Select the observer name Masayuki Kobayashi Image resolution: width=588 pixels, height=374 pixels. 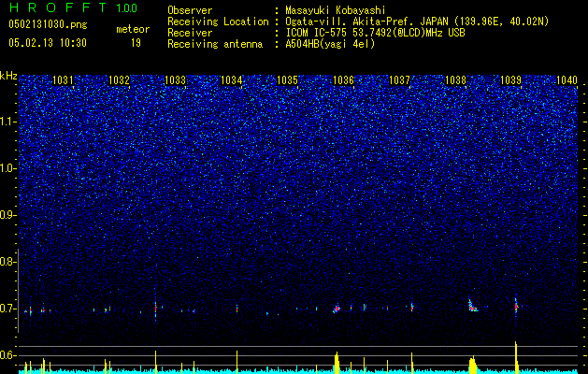[336, 10]
